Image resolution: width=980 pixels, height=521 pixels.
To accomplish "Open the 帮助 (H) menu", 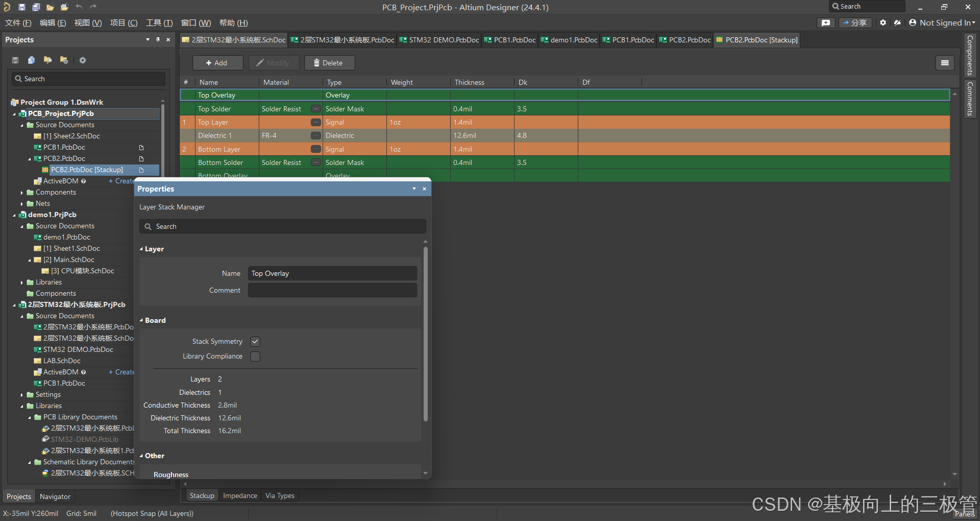I will click(x=234, y=22).
